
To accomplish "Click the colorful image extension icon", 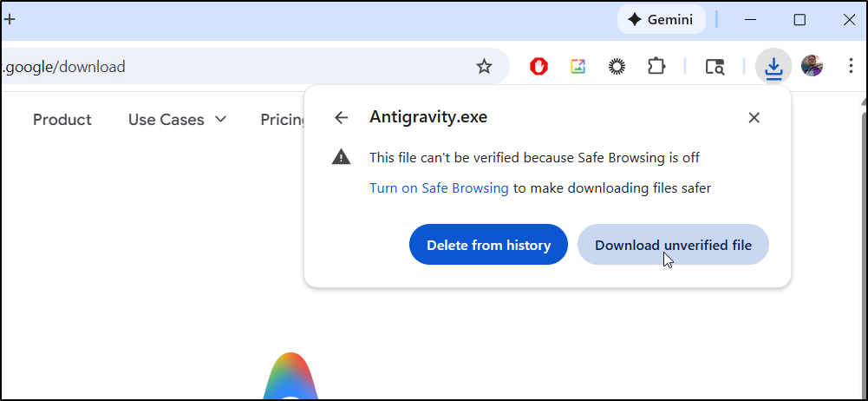I will click(x=578, y=67).
